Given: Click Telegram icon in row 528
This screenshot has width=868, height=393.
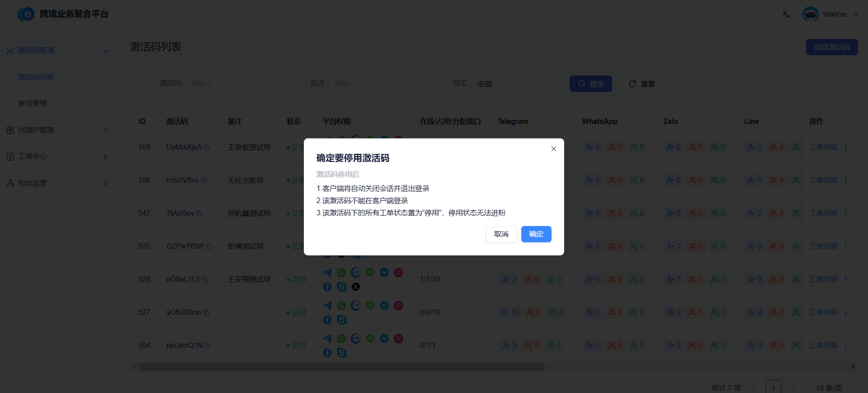Looking at the screenshot, I should pos(327,273).
